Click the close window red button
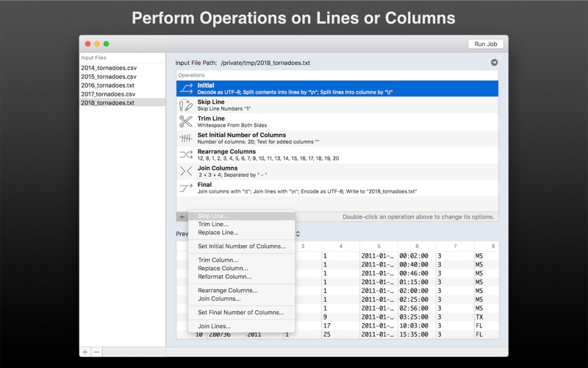The width and height of the screenshot is (588, 368). [87, 44]
